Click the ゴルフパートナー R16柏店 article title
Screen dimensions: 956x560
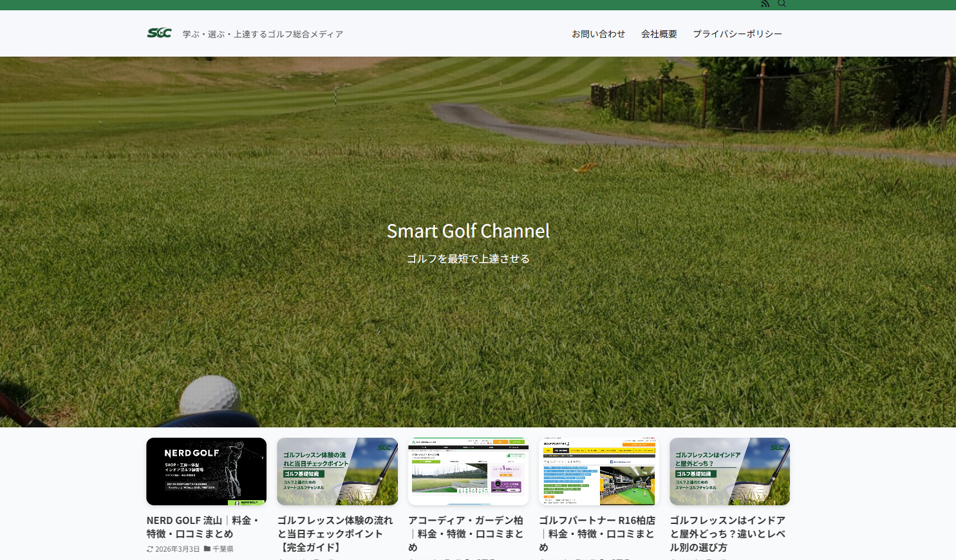[597, 533]
